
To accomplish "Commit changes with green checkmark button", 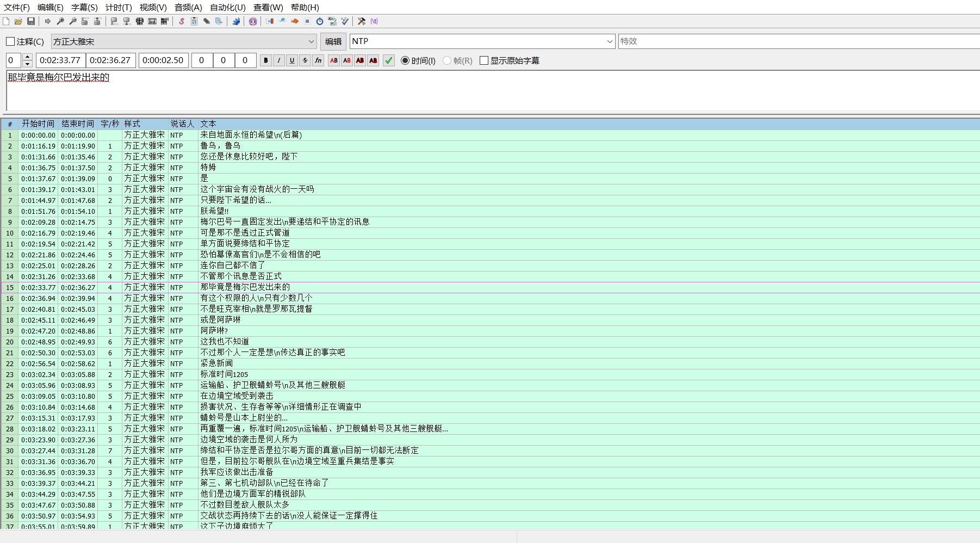I will 389,60.
